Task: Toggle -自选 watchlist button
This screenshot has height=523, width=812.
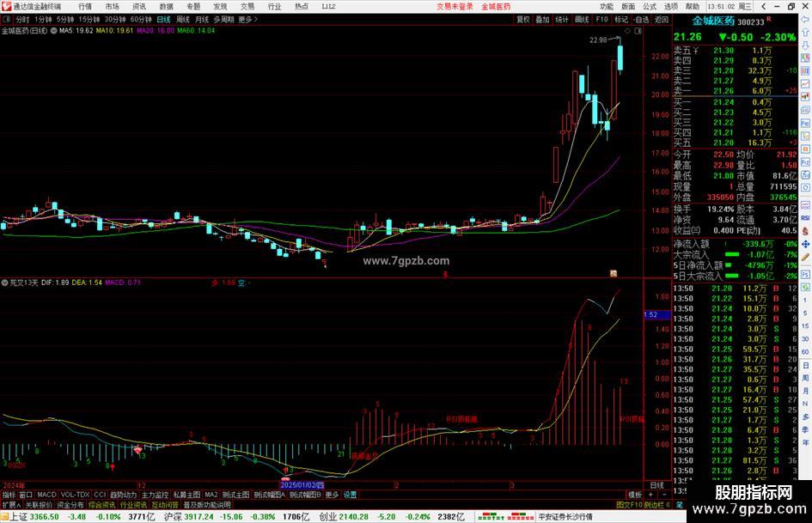Action: click(x=641, y=19)
